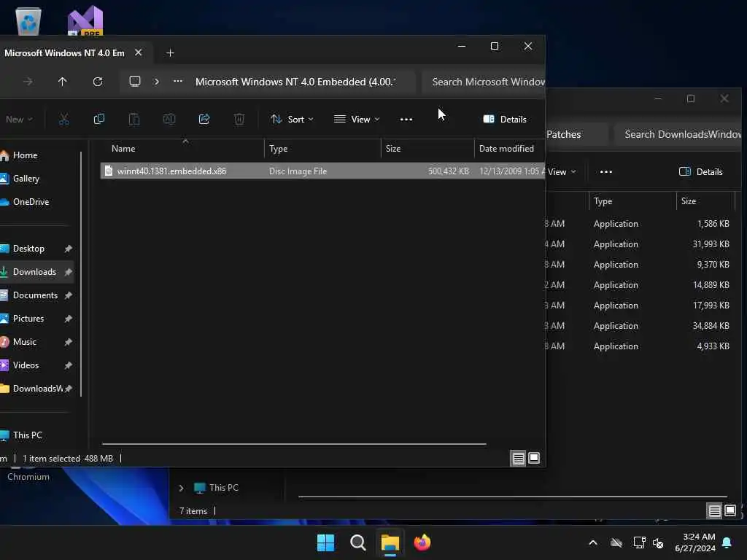The width and height of the screenshot is (747, 560).
Task: Add a new File Explorer tab
Action: [170, 52]
